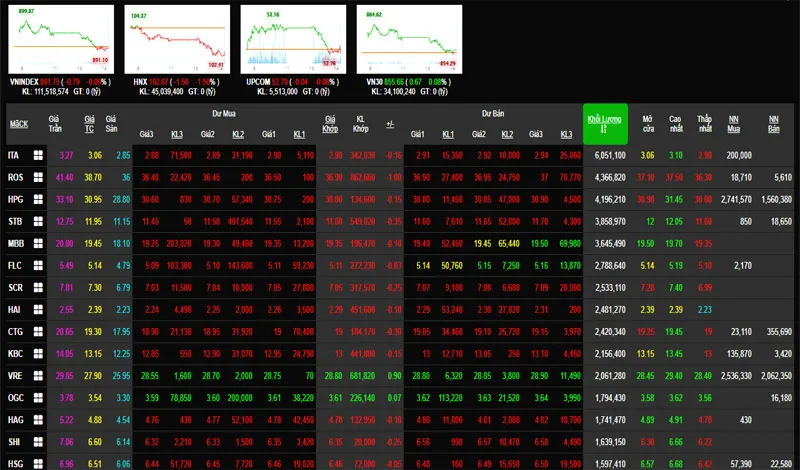The image size is (800, 470).
Task: Open the grid icon in CTG row
Action: click(x=38, y=332)
